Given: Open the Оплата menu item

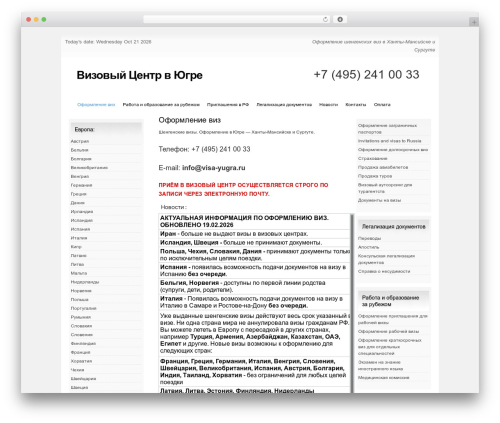Looking at the screenshot, I should coord(382,105).
